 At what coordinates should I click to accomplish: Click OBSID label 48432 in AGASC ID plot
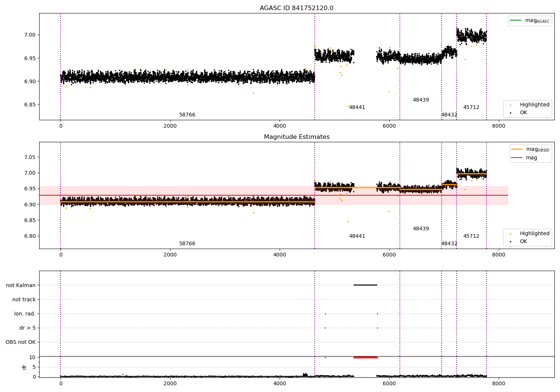[x=449, y=115]
